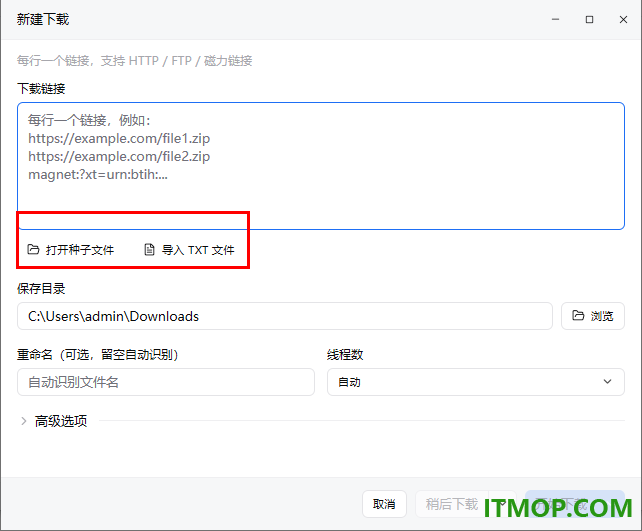642x531 pixels.
Task: Cancel the new download dialog
Action: pyautogui.click(x=384, y=504)
